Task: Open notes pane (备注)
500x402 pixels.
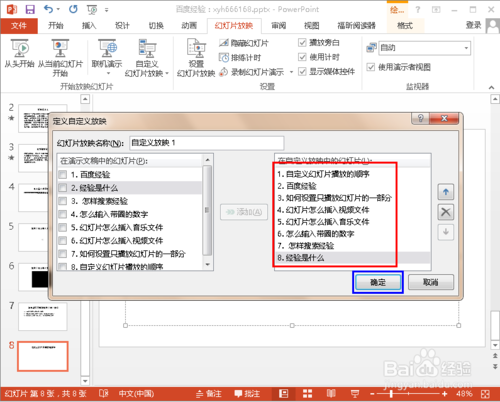Action: 208,394
